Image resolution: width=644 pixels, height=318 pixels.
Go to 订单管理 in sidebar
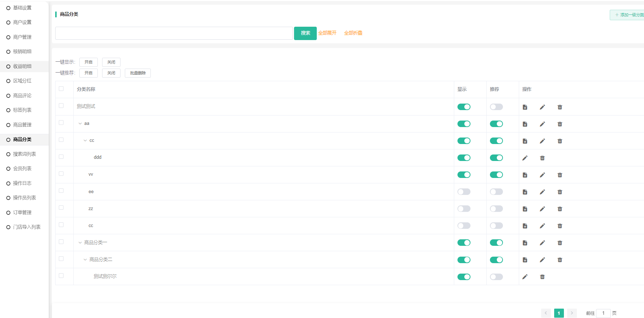point(22,213)
